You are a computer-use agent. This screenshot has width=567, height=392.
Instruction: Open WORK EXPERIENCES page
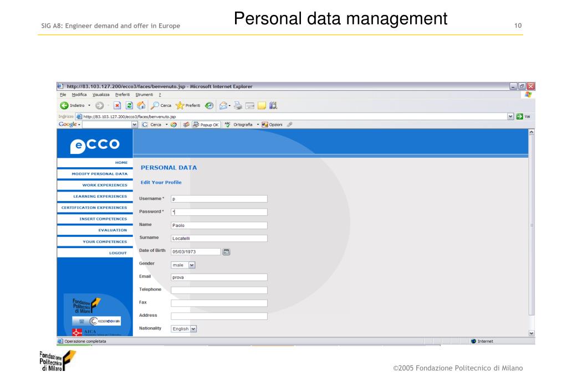pos(95,185)
